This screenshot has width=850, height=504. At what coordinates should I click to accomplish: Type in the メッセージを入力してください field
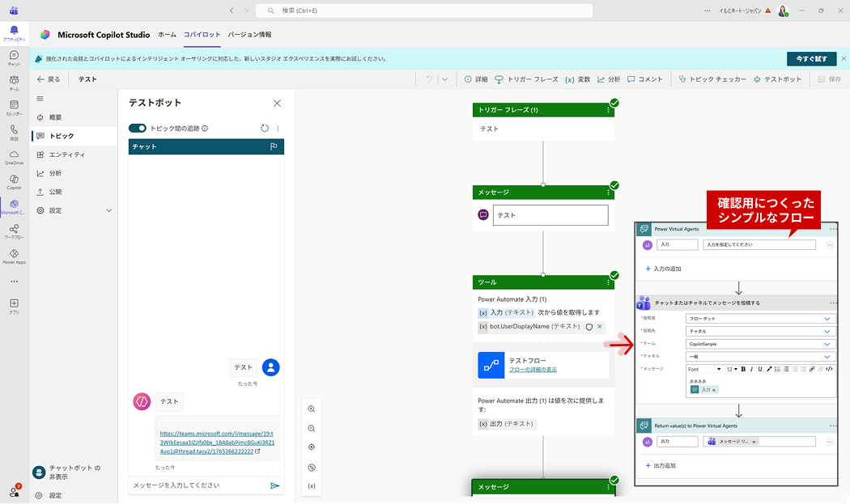[x=197, y=485]
